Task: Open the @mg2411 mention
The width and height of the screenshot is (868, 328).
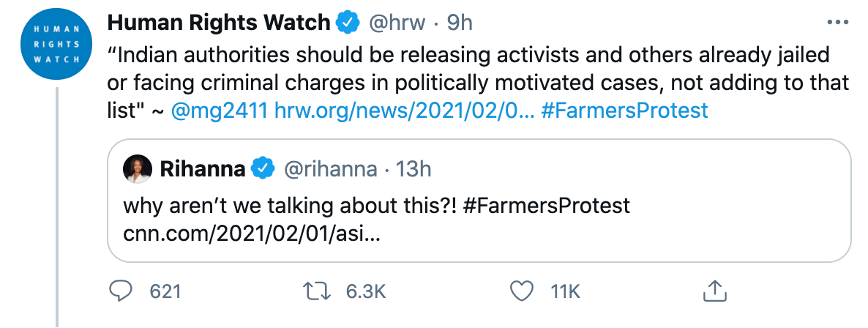Action: click(x=219, y=111)
